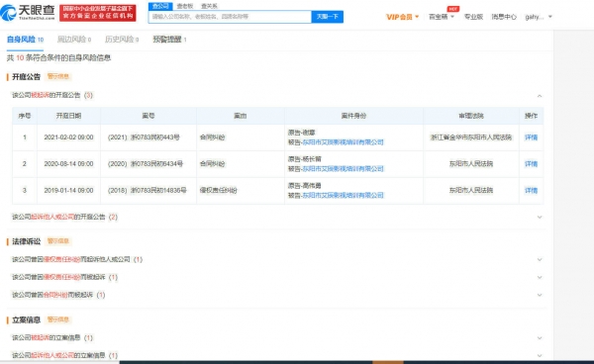This screenshot has height=364, width=594.
Task: Switch to the 自身风险 tab
Action: pyautogui.click(x=25, y=40)
